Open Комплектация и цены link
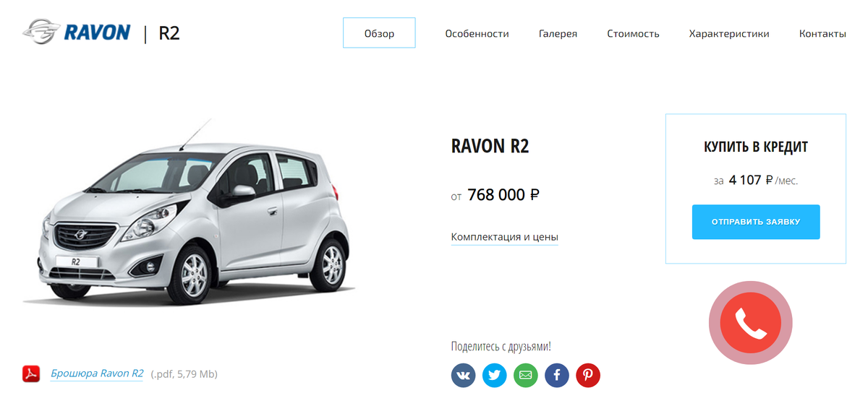Screen dimensions: 868x393 tap(505, 237)
